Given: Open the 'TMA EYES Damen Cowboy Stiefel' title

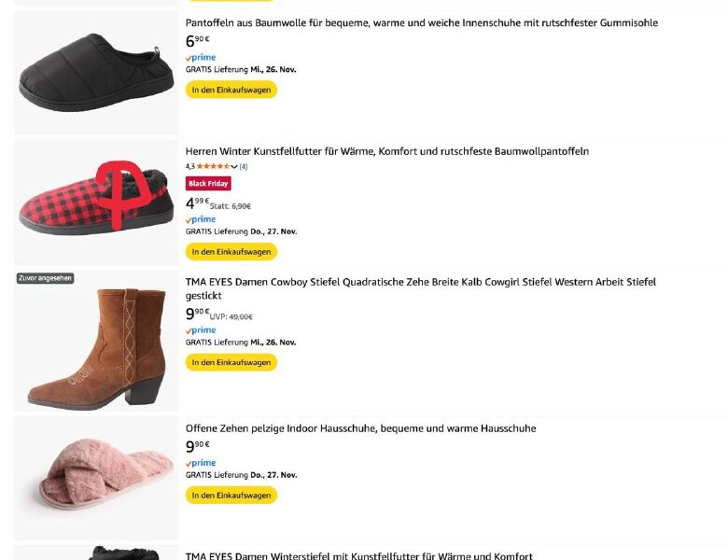Looking at the screenshot, I should pos(420,282).
